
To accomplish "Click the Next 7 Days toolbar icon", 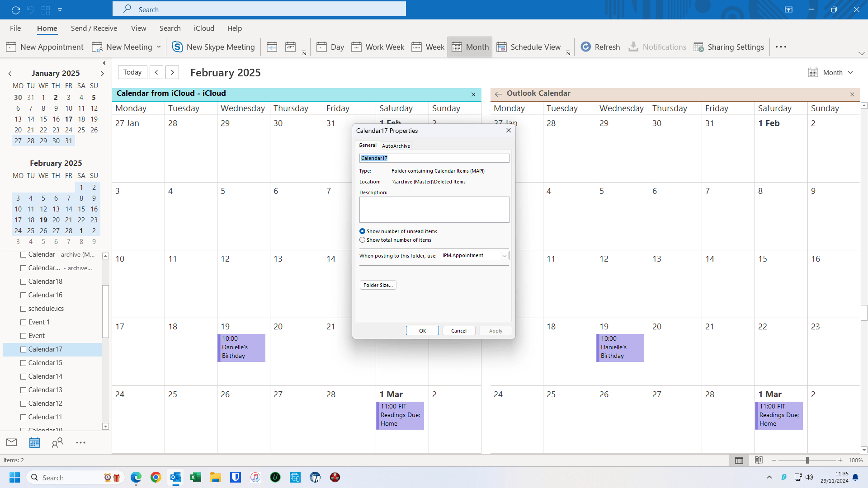I will (x=291, y=47).
